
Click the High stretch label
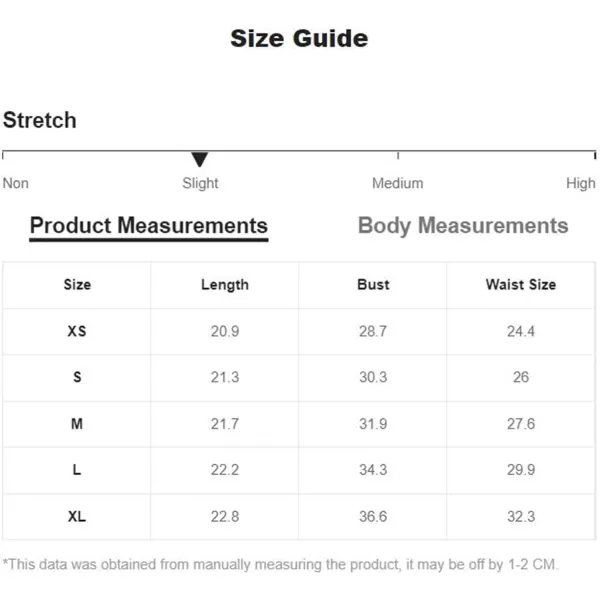[x=580, y=184]
